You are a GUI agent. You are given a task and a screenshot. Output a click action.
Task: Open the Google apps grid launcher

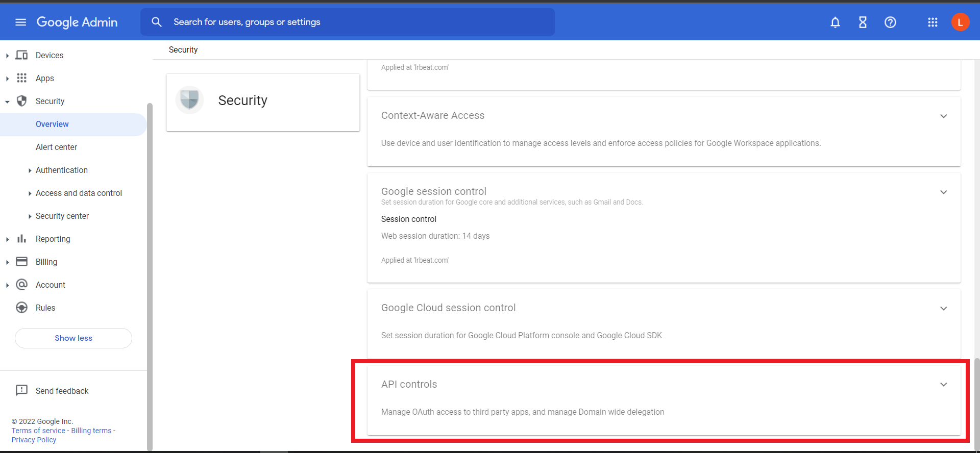click(933, 22)
